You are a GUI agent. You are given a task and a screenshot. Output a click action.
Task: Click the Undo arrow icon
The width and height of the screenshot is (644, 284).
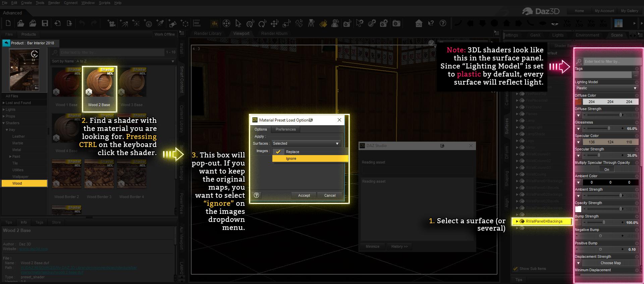pos(82,23)
